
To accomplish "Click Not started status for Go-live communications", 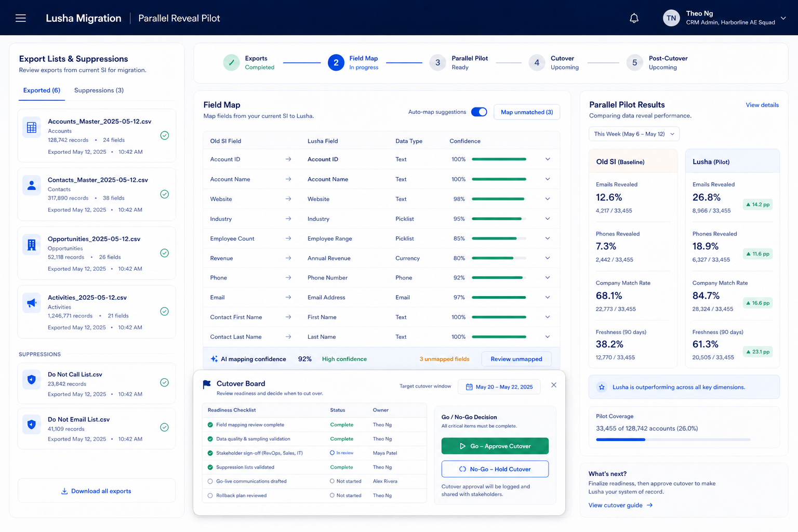I will pos(345,481).
